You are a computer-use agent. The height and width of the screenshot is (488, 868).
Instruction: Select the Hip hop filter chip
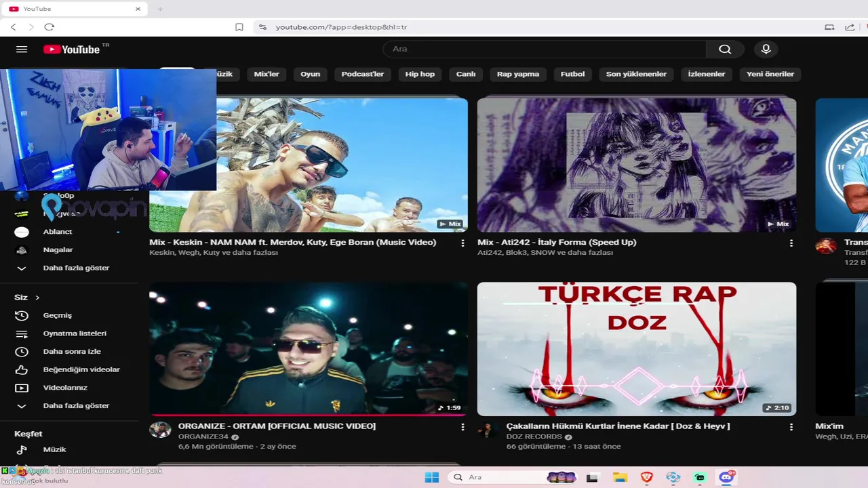[x=420, y=74]
